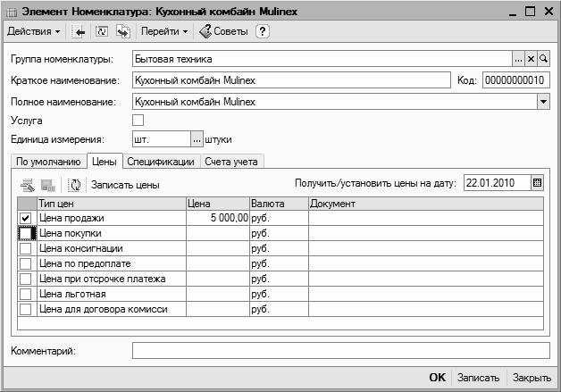Expand the Полное наименование dropdown arrow
Viewport: 561px width, 392px height.
point(543,100)
